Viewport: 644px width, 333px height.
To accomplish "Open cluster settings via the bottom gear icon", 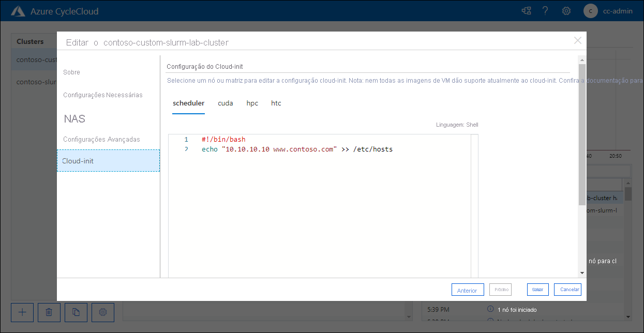I will [102, 312].
